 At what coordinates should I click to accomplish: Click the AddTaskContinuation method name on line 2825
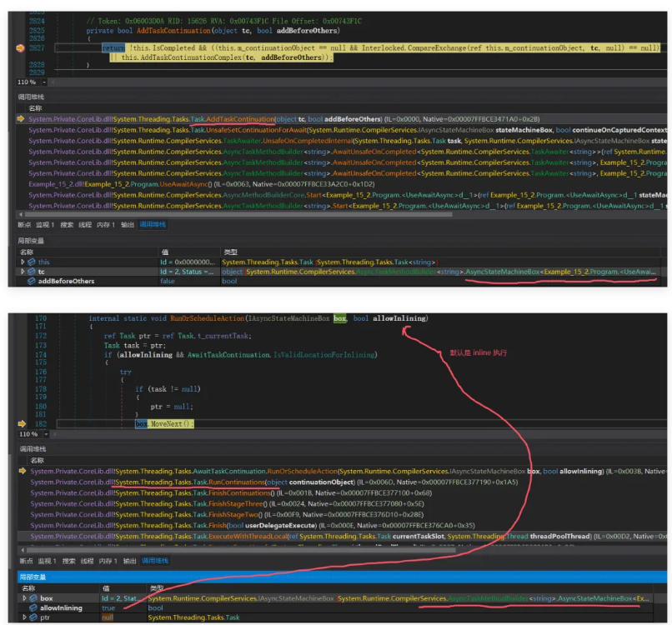[x=173, y=30]
